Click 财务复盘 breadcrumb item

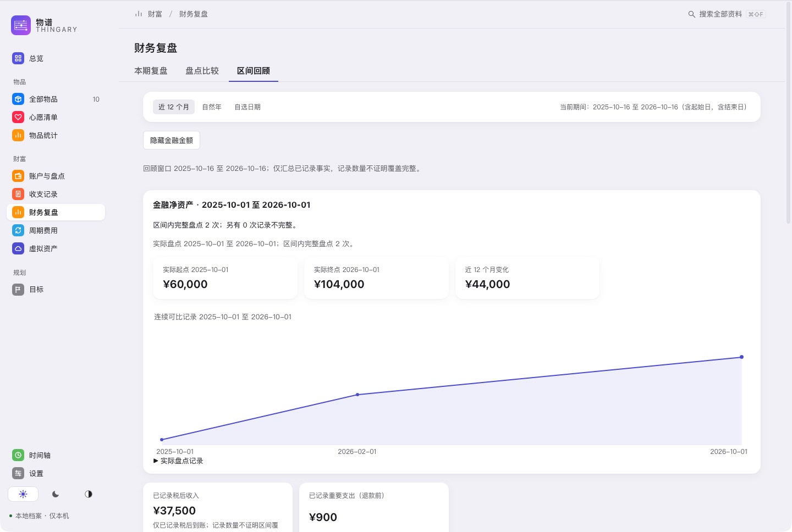pos(194,14)
